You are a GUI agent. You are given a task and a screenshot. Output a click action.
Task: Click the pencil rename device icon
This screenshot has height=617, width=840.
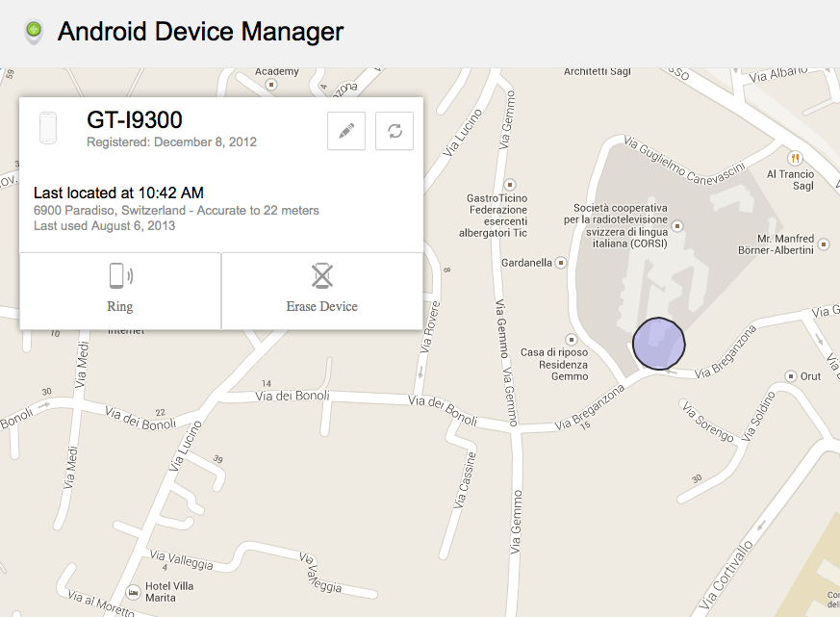[346, 131]
